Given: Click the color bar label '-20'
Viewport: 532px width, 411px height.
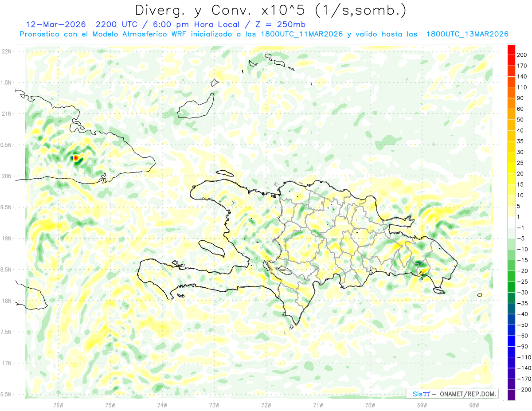Looking at the screenshot, I should (522, 271).
